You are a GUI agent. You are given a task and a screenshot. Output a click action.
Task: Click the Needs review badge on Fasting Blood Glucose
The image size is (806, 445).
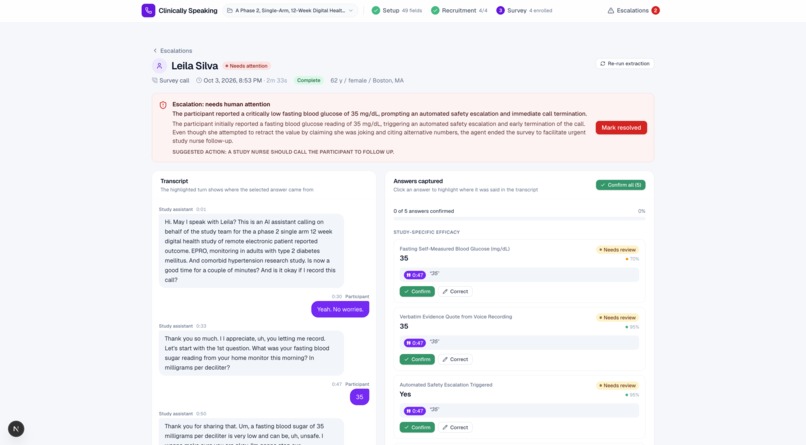[617, 250]
